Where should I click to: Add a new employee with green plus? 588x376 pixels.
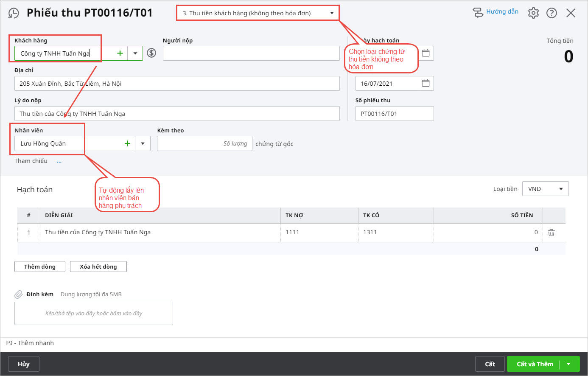click(x=127, y=143)
